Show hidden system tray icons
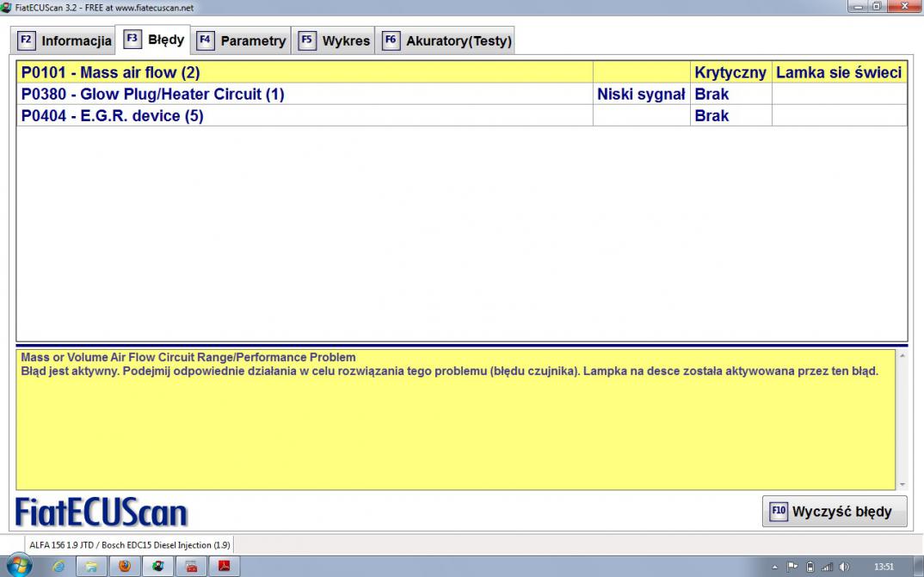The image size is (924, 577). pos(775,568)
